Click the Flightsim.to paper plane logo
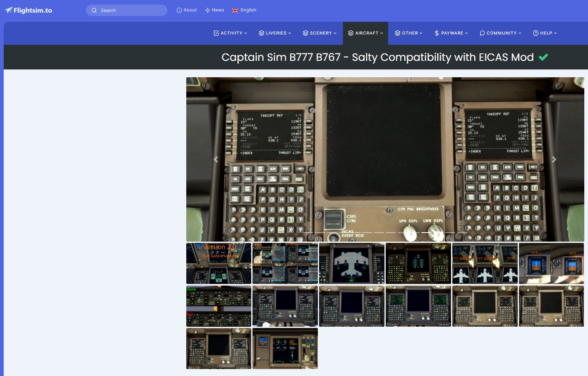The width and height of the screenshot is (588, 376). (x=9, y=10)
